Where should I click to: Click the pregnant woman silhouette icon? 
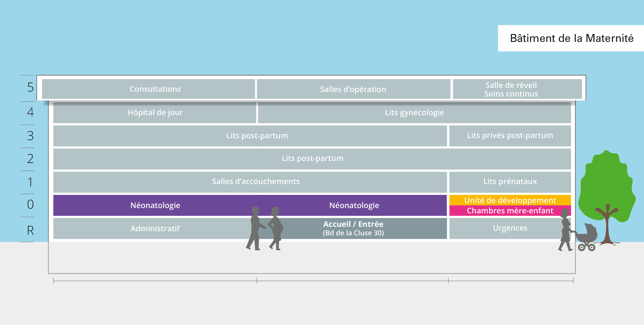(276, 228)
